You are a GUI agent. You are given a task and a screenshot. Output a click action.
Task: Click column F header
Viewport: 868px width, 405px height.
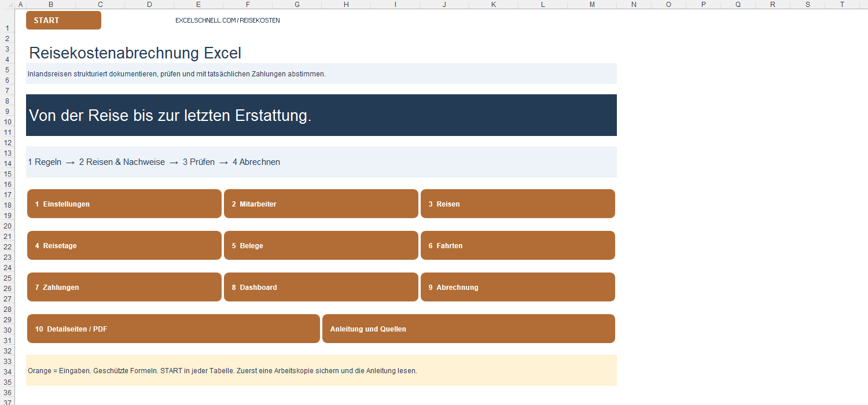point(248,4)
